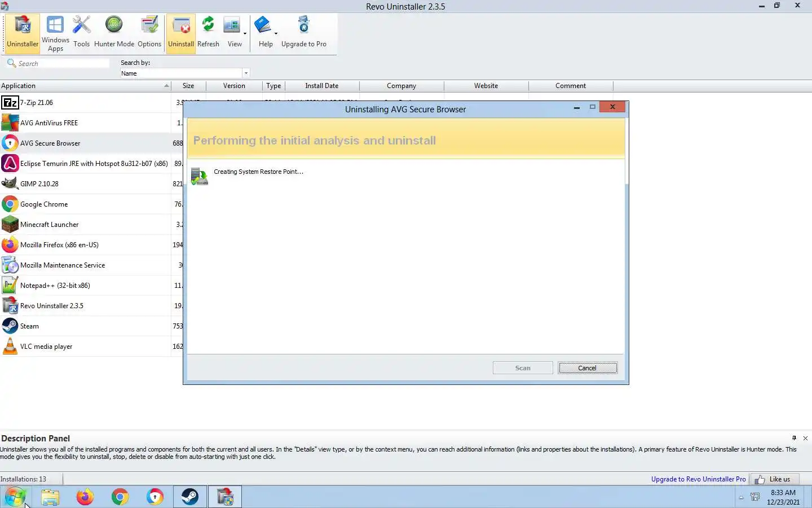The image size is (812, 508).
Task: Select the AVG AntiVirus FREE icon
Action: 10,123
